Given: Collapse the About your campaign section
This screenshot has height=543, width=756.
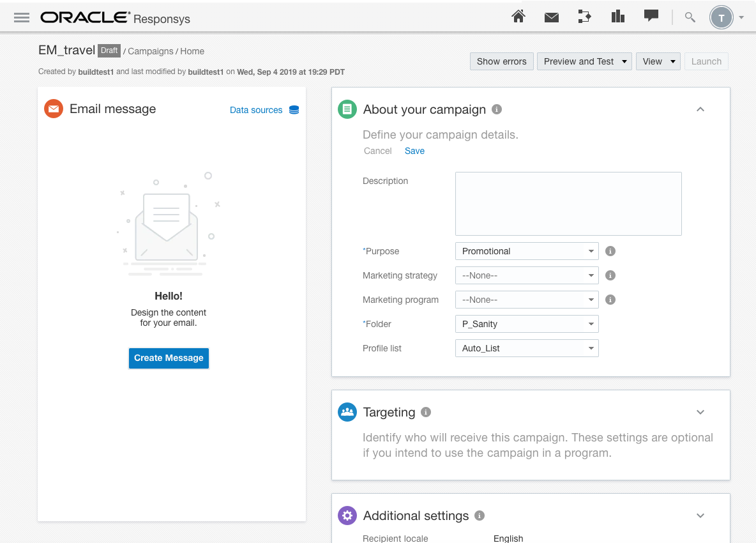Looking at the screenshot, I should click(700, 109).
